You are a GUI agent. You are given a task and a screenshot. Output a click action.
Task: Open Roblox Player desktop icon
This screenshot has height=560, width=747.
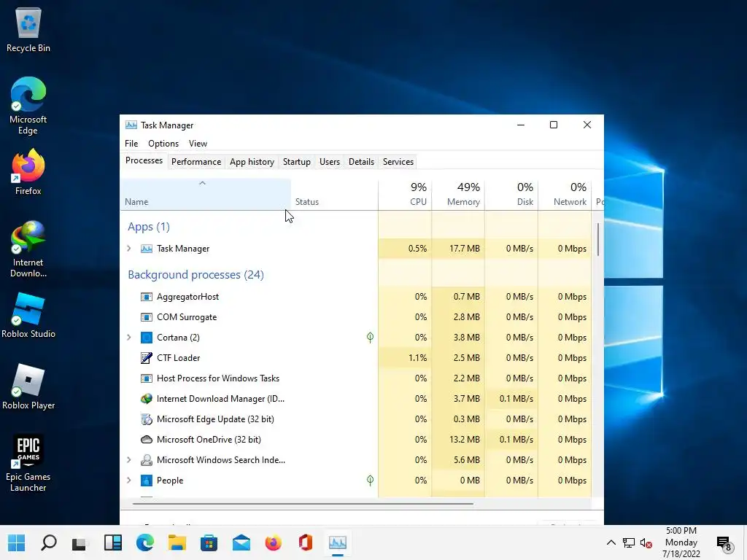[x=28, y=386]
